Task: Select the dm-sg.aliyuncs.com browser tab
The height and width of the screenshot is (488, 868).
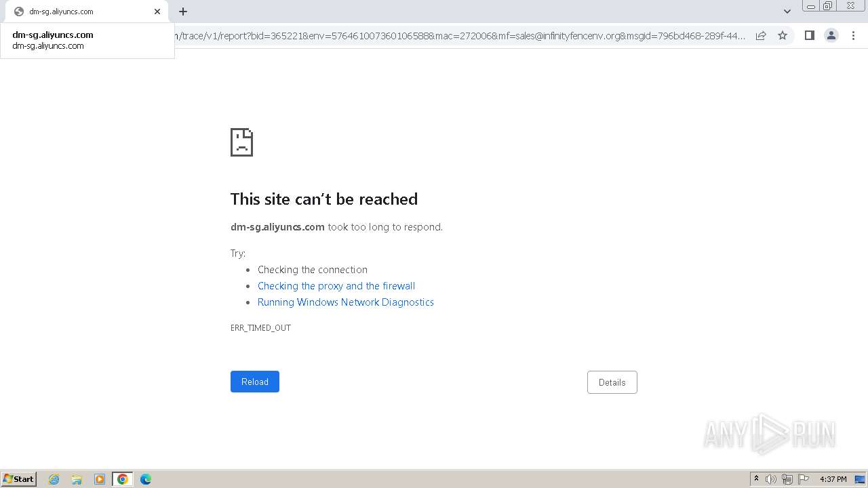Action: pyautogui.click(x=87, y=12)
